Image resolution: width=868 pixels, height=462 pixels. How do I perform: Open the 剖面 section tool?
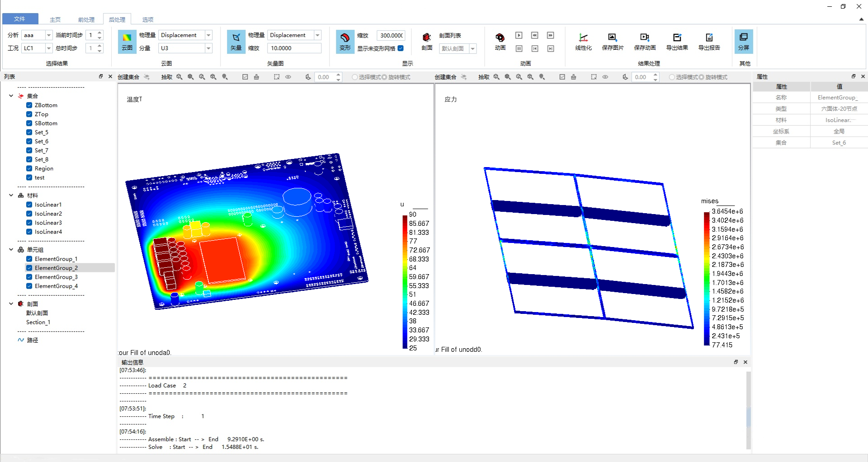[x=427, y=42]
